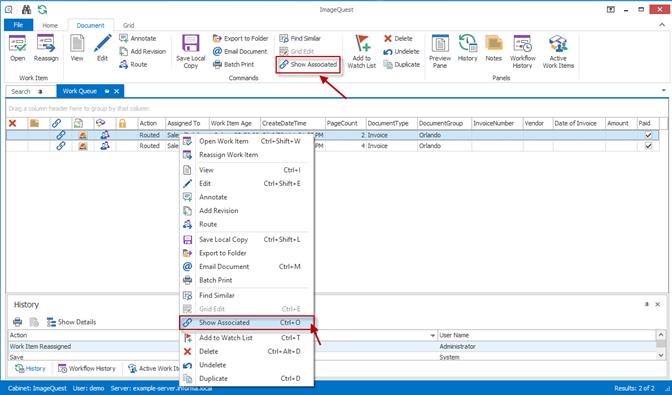Toggle the Paid checkbox in the second row
Viewport: 672px width, 395px height.
(x=648, y=146)
